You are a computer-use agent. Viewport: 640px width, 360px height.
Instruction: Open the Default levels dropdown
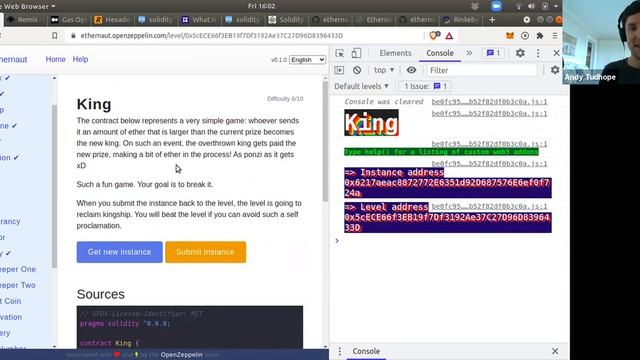pos(361,86)
